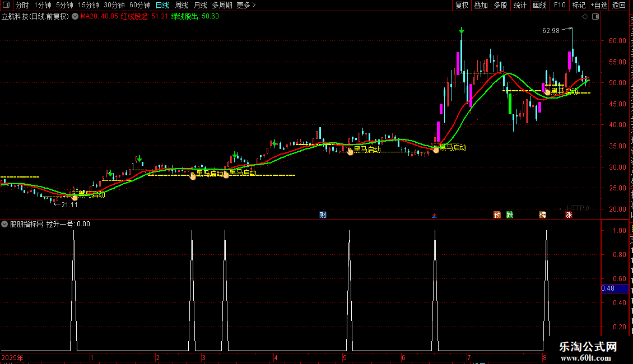
Task: Open the red 涨 marker
Action: click(x=569, y=214)
